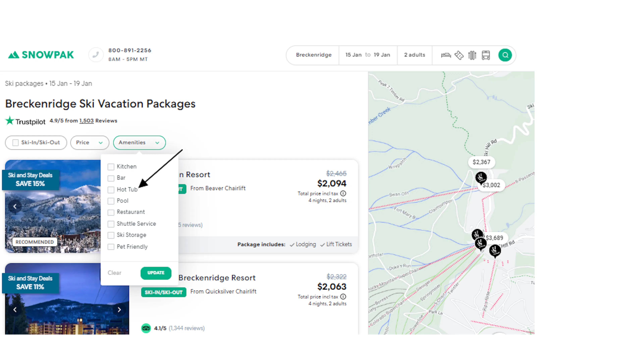The width and height of the screenshot is (644, 337).
Task: Select the shuttle bus transport icon
Action: (x=486, y=55)
